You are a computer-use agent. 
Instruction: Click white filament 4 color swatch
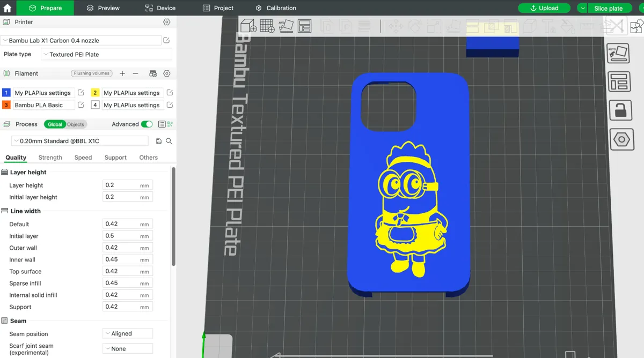click(x=95, y=105)
